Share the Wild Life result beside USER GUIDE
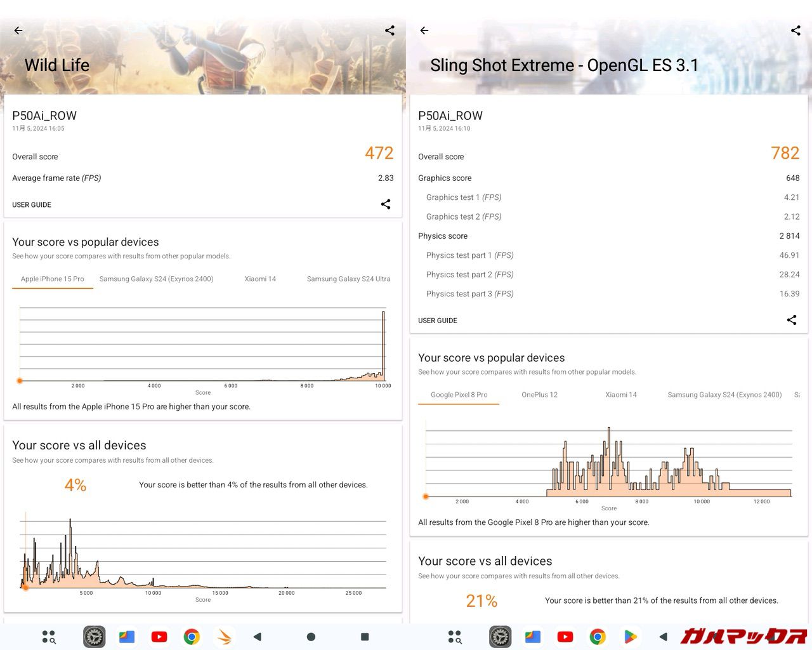812x650 pixels. click(x=385, y=204)
